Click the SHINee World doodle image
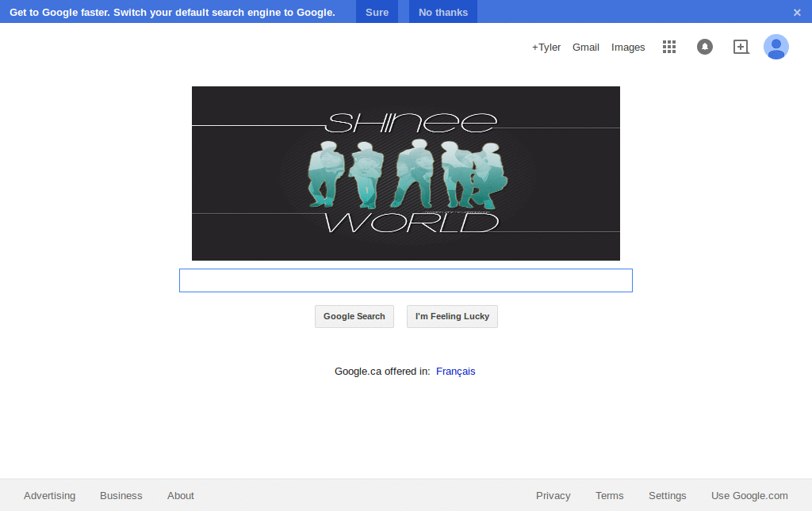 pyautogui.click(x=406, y=174)
